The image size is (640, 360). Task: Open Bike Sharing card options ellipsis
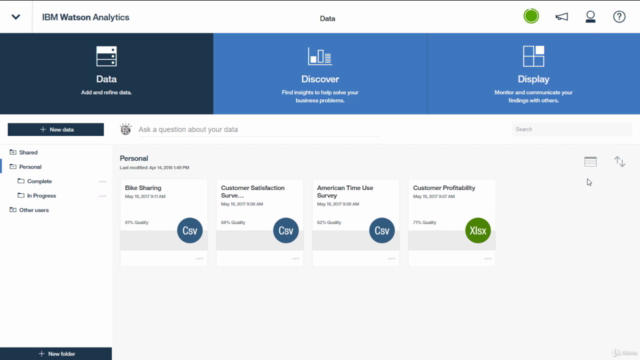tap(200, 259)
